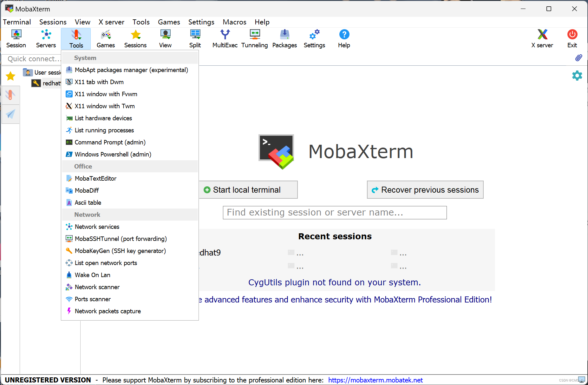
Task: Open Windows Powershell (admin)
Action: (130, 154)
